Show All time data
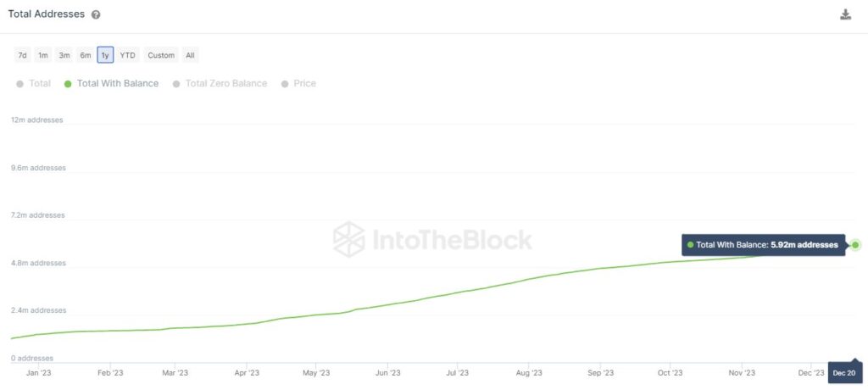This screenshot has height=390, width=868. [x=190, y=55]
